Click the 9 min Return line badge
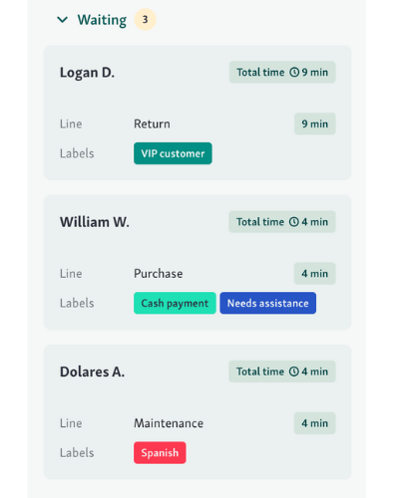Viewport: 393px width, 498px height. click(x=315, y=124)
